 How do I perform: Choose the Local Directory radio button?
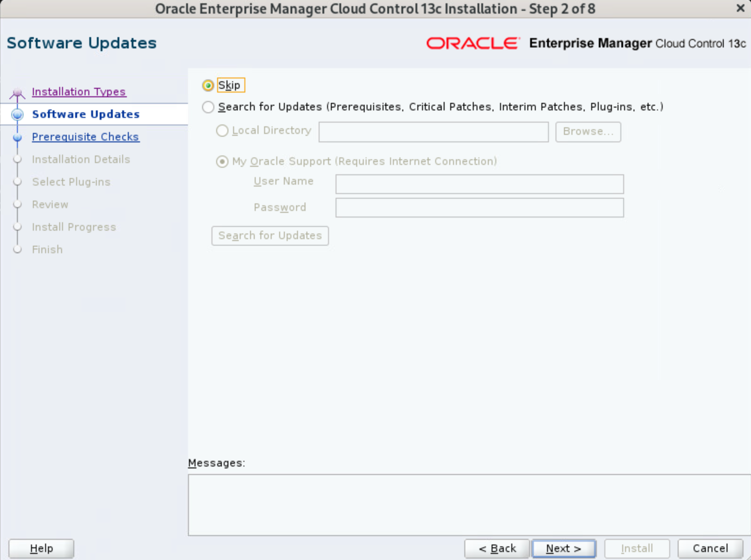point(222,131)
